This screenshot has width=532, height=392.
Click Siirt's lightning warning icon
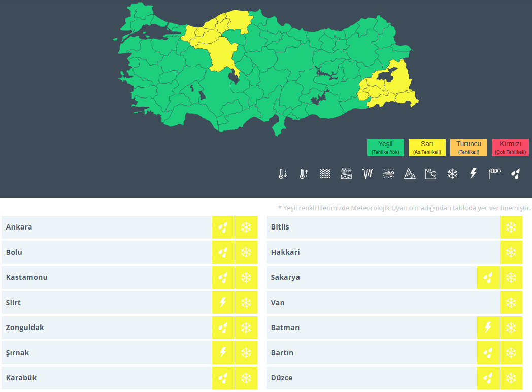[x=223, y=303]
